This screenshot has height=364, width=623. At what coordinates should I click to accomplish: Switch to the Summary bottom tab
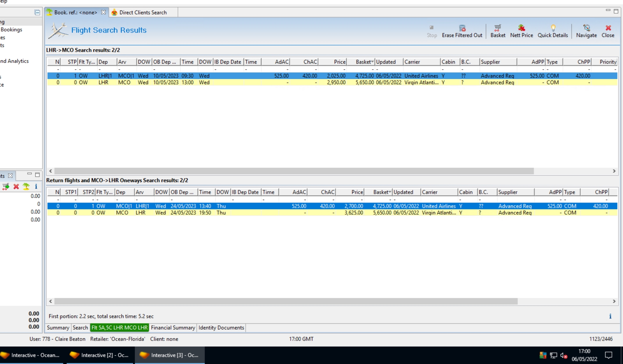[58, 328]
